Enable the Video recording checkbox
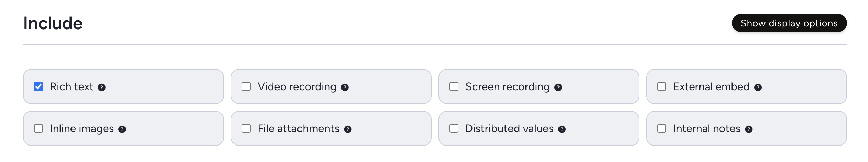The width and height of the screenshot is (868, 162). tap(246, 86)
